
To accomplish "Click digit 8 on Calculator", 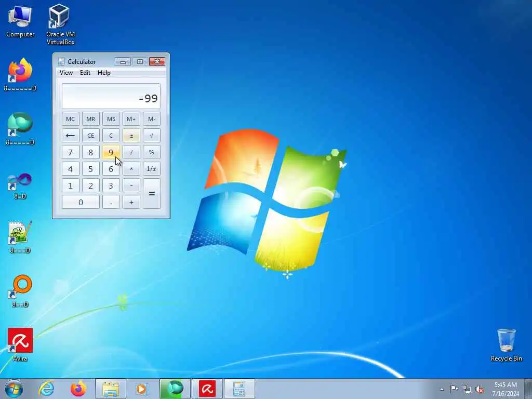I will 90,152.
